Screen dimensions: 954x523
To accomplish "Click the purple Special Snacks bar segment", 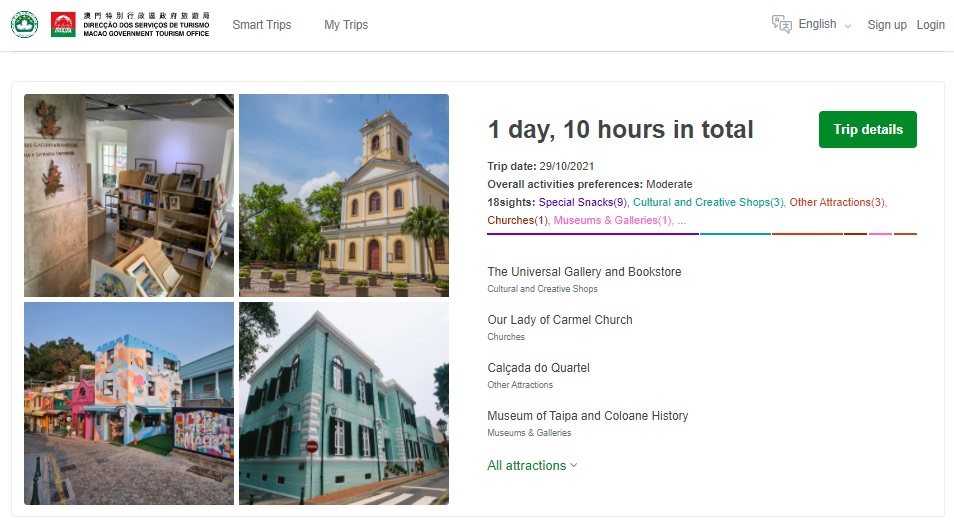I will point(593,234).
